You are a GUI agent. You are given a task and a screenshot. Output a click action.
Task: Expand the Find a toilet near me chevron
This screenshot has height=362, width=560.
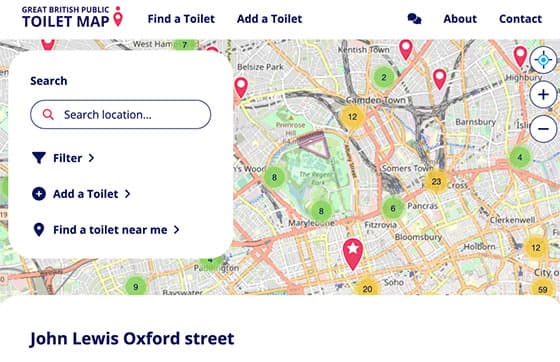tap(176, 230)
